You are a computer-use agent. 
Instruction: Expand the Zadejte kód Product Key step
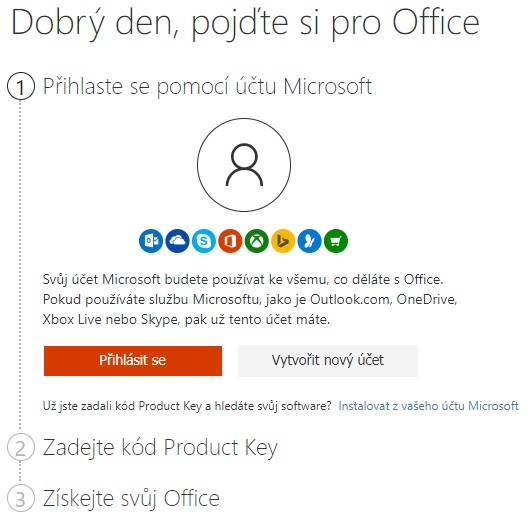tap(160, 448)
